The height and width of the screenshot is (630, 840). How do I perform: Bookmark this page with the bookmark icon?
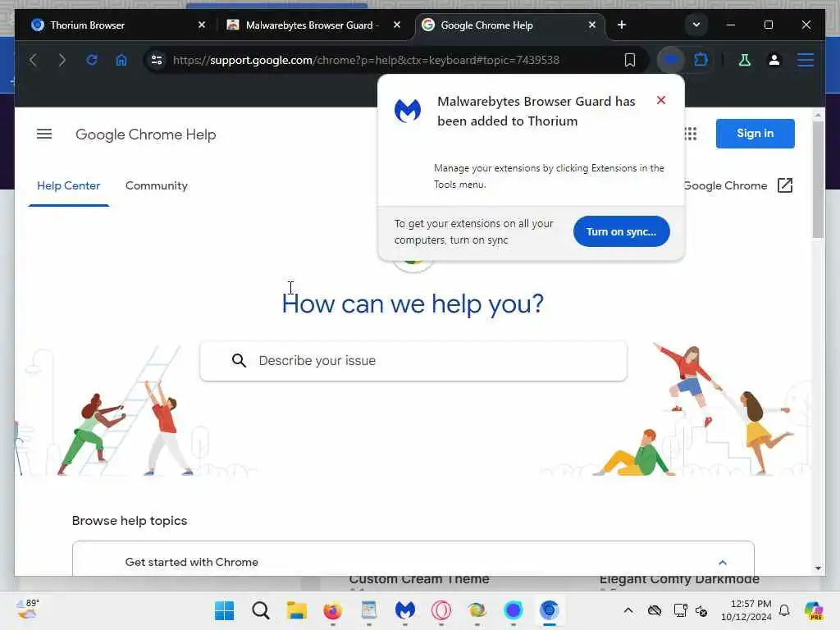630,60
